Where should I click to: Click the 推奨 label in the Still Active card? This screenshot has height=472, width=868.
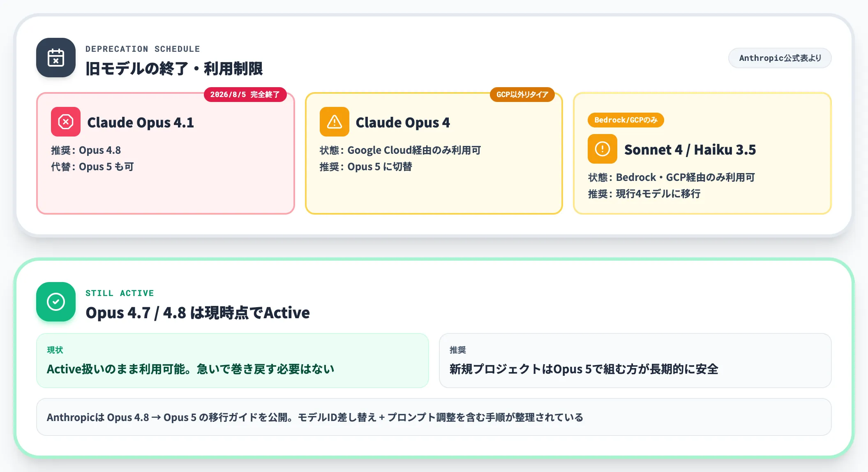(x=458, y=350)
